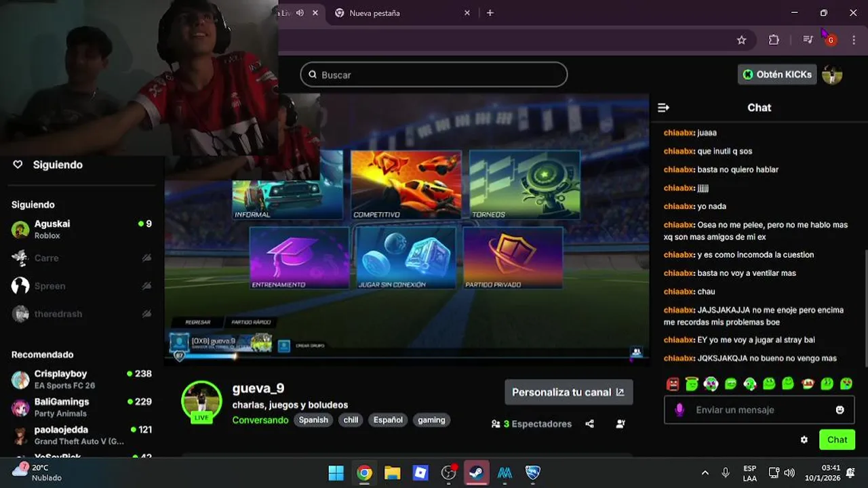
Task: Open Rocket League taskbar icon
Action: pos(533,472)
